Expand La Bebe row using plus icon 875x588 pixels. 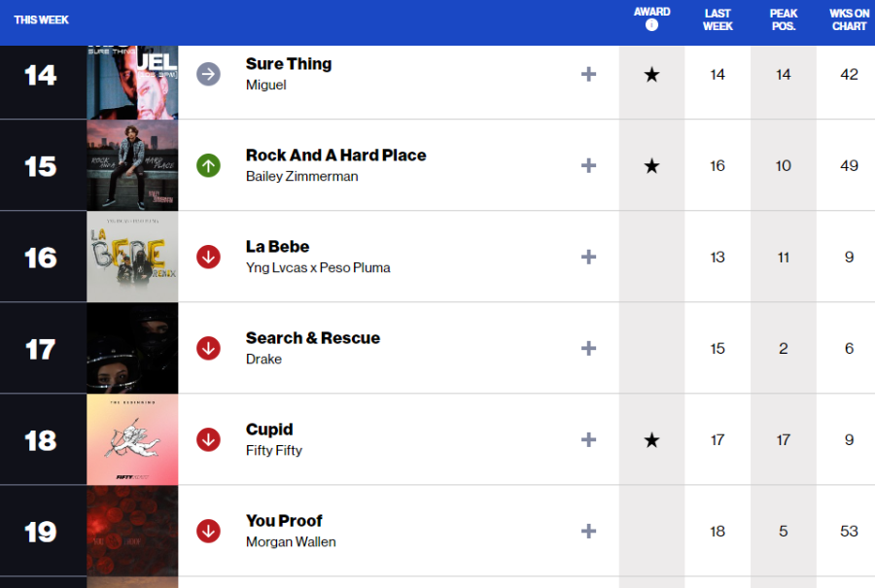pyautogui.click(x=588, y=258)
